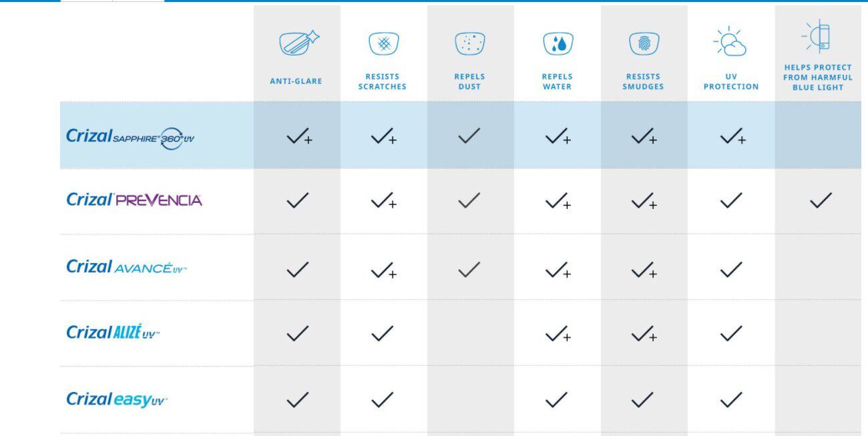The image size is (868, 436).
Task: Select the Crizal Avancé UV logo
Action: pos(126,267)
